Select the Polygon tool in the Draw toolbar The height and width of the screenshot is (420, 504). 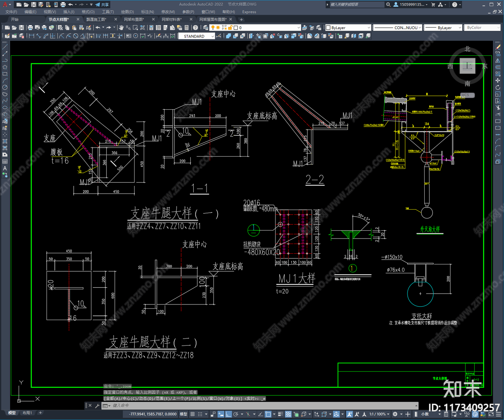(x=5, y=67)
